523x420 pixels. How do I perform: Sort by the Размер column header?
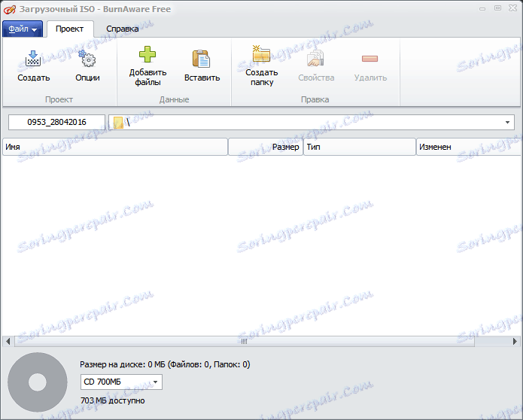coord(266,147)
